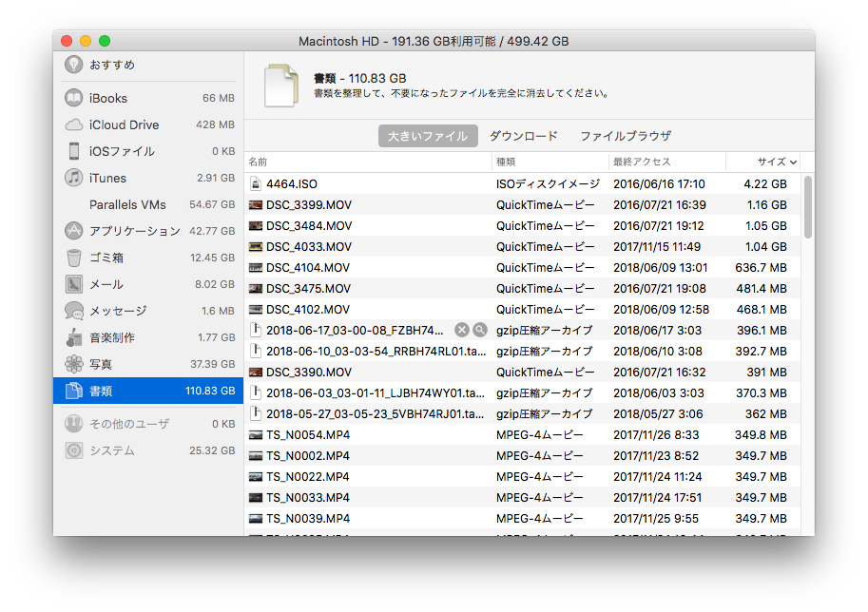This screenshot has width=868, height=612.
Task: Click the iTunes music note icon
Action: pos(73,178)
